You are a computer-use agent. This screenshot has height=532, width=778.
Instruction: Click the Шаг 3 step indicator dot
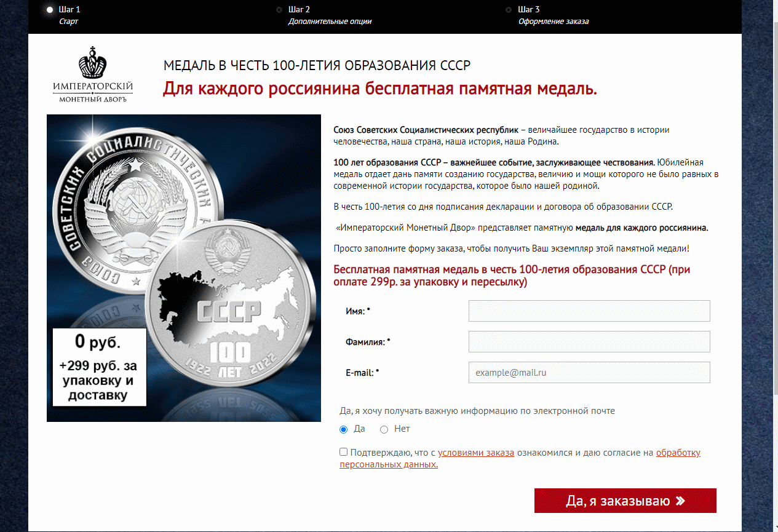click(509, 10)
